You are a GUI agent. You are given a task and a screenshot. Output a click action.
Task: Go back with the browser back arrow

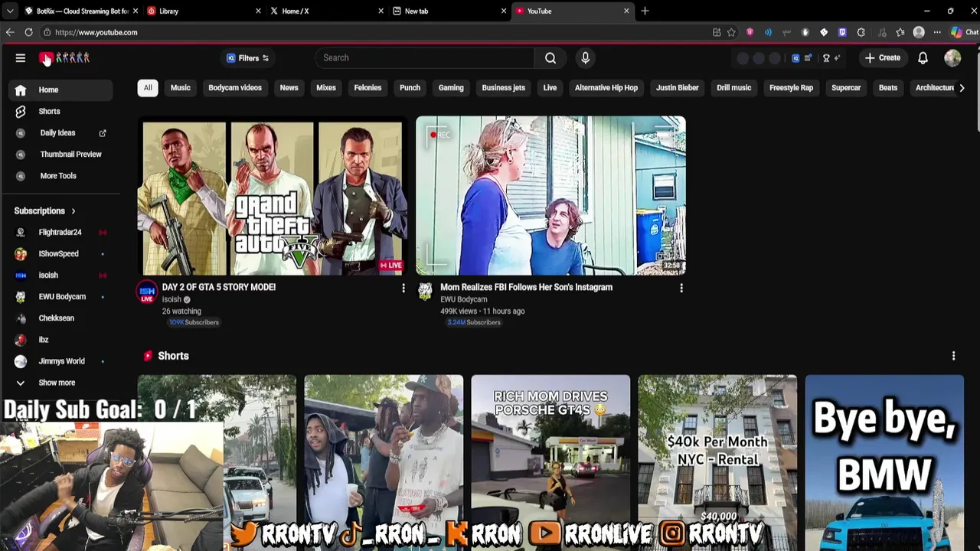pyautogui.click(x=10, y=32)
